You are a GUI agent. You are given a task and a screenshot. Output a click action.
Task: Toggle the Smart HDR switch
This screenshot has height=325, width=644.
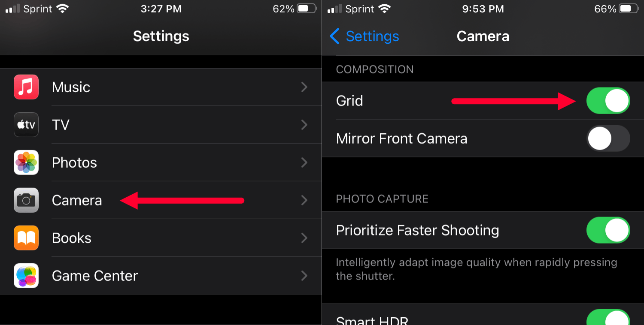pyautogui.click(x=608, y=318)
